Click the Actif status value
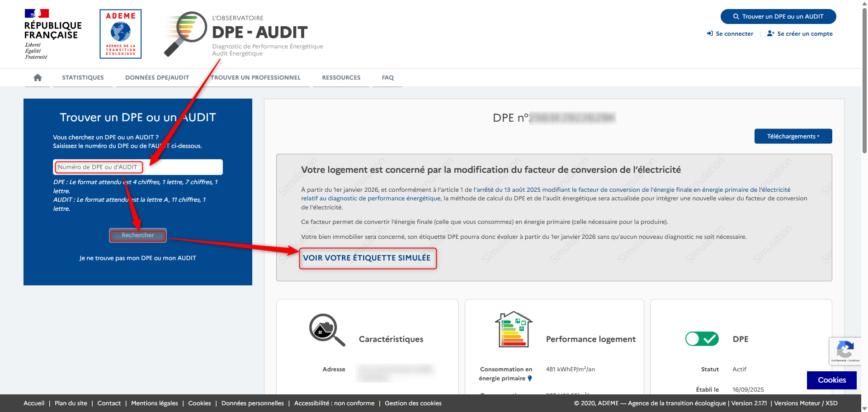Viewport: 868px width, 412px height. pyautogui.click(x=739, y=369)
